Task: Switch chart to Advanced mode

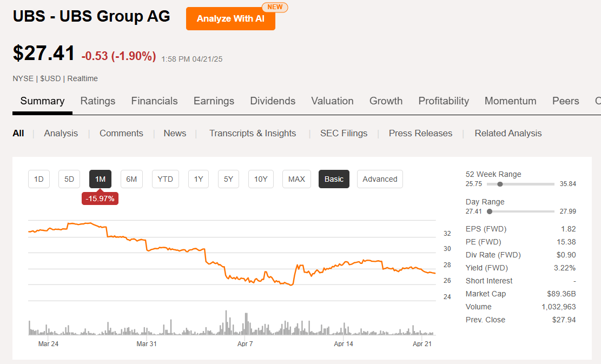Action: point(380,179)
